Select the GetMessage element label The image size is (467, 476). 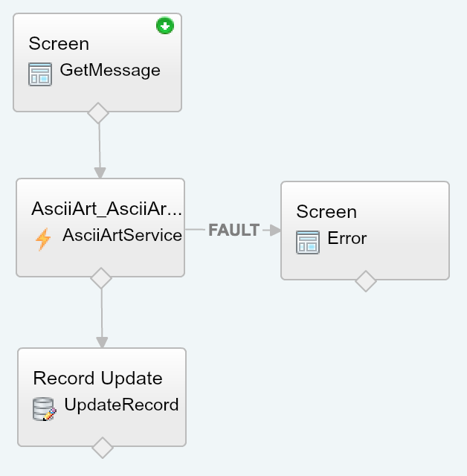coord(109,71)
